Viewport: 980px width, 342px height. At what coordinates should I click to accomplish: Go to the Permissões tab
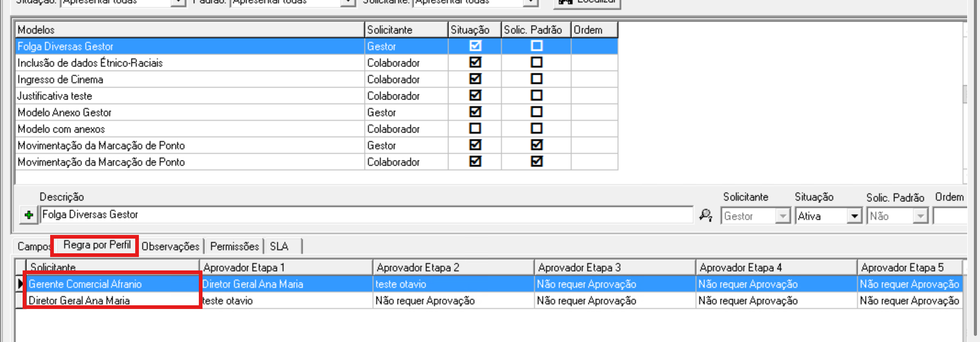point(234,246)
